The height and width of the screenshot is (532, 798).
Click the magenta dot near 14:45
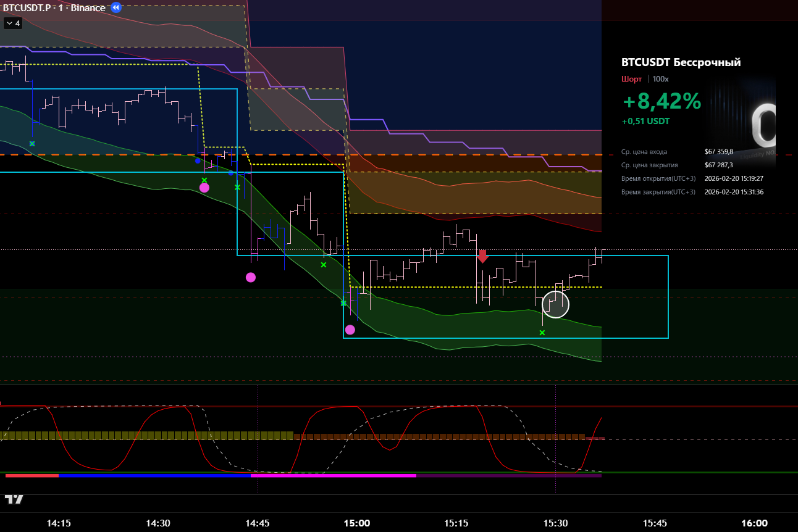click(250, 277)
